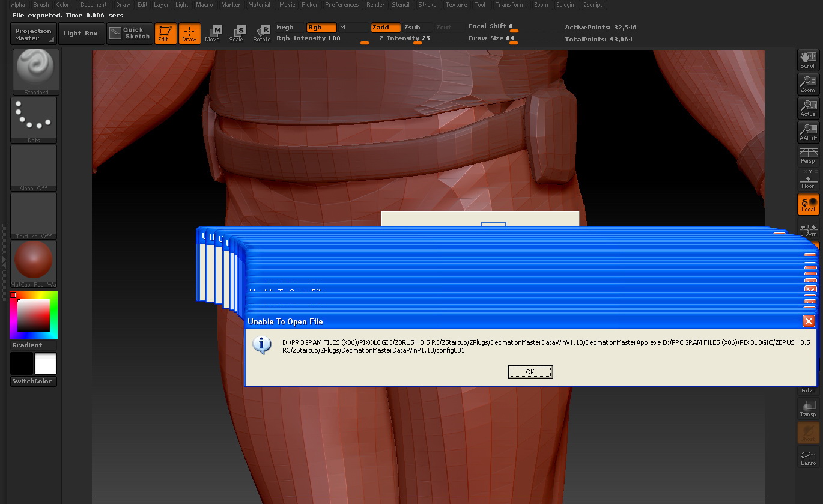Image resolution: width=823 pixels, height=504 pixels.
Task: Click OK in Unable To Open File dialog
Action: pyautogui.click(x=530, y=372)
